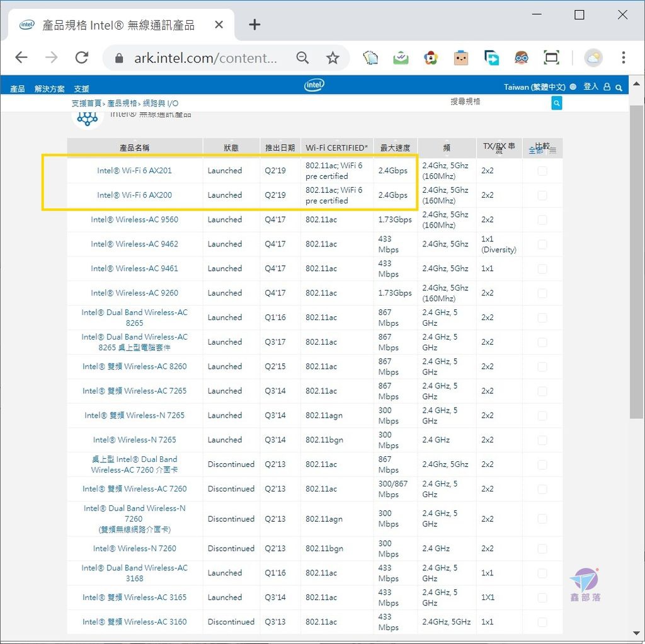Click the browser forward arrow
645x644 pixels.
[x=52, y=57]
